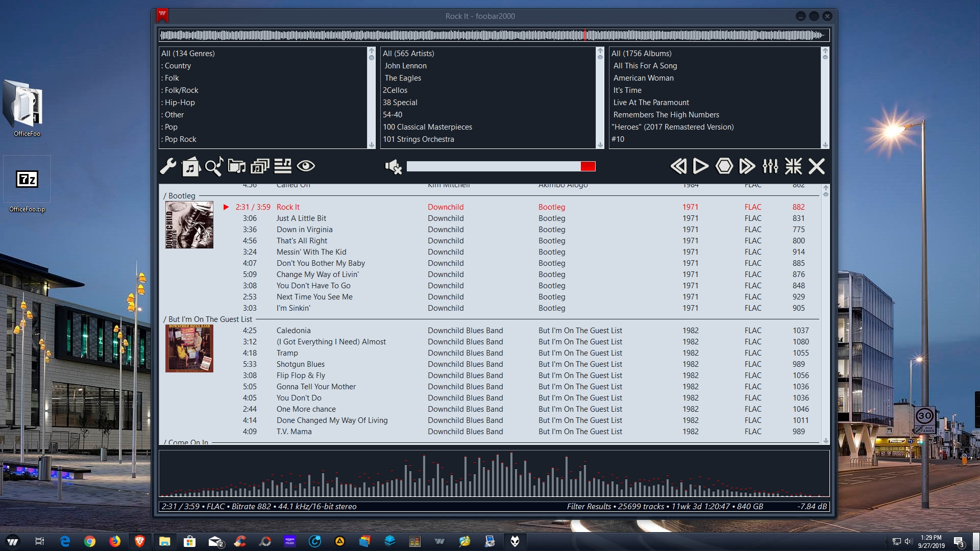The image size is (980, 551).
Task: Open preferences with the wrench icon
Action: [x=168, y=166]
